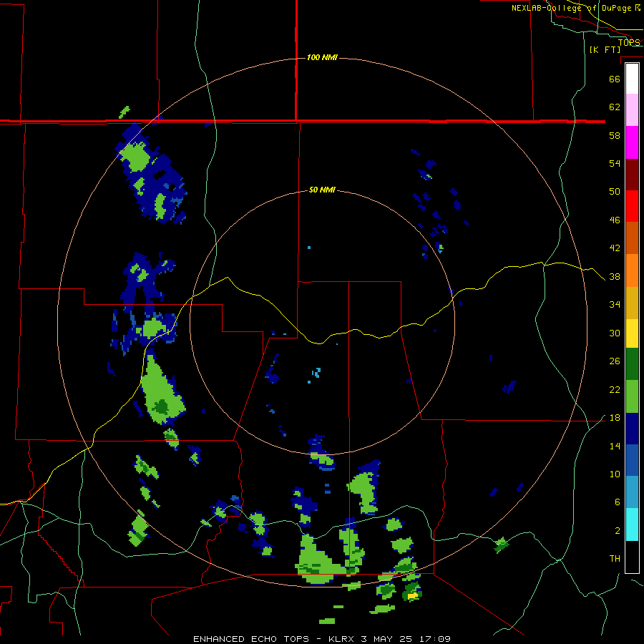Image resolution: width=644 pixels, height=644 pixels.
Task: Click the ENHANCED ECHO TOPS caption
Action: 251,639
